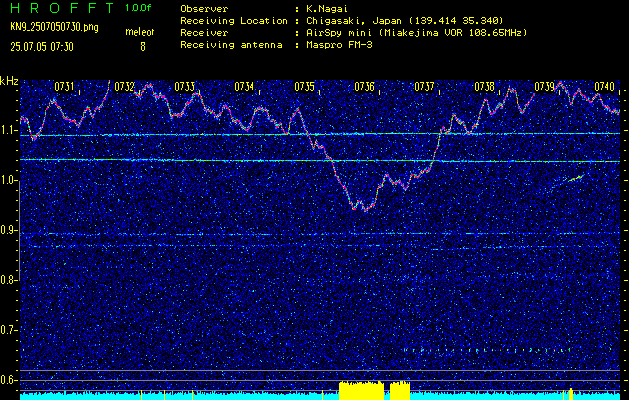Click the 0.8 frequency axis label
Viewport: 629px width, 400px height.
(8, 280)
